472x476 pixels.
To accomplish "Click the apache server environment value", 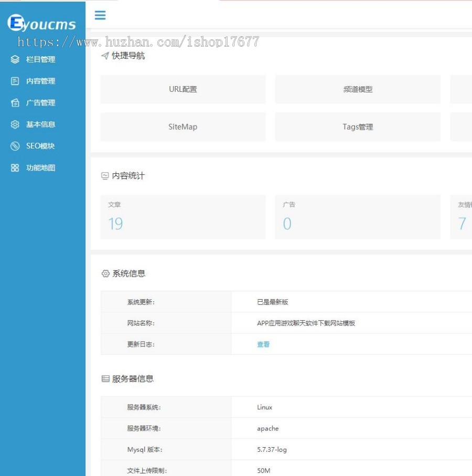I will 268,428.
